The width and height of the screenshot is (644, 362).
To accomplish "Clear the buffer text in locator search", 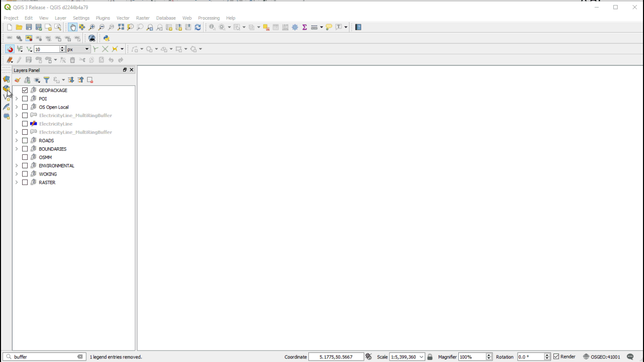I will (x=80, y=356).
